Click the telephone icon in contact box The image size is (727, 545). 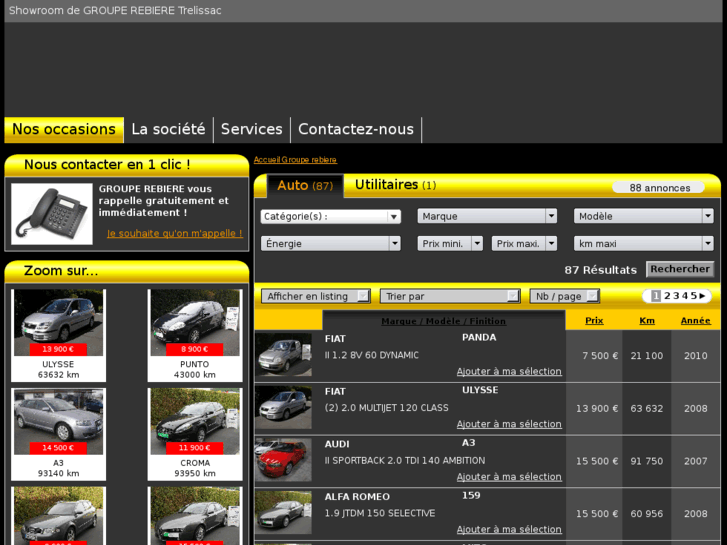[x=52, y=214]
